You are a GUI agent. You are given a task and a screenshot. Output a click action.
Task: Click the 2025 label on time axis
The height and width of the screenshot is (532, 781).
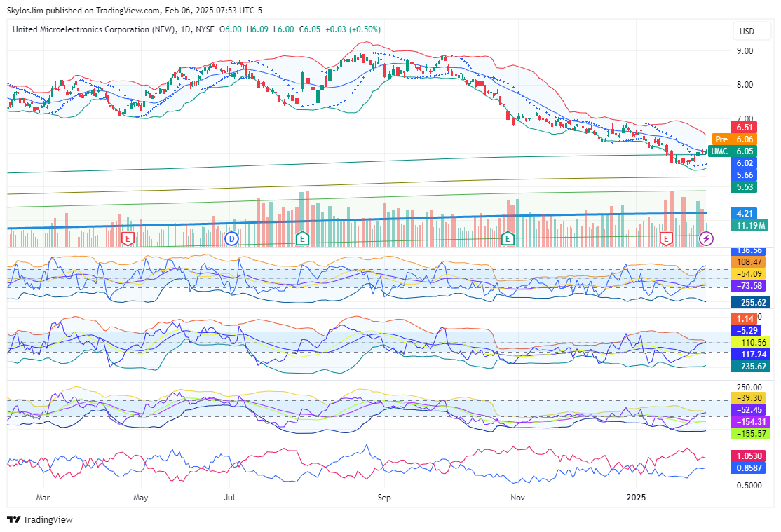tap(637, 498)
